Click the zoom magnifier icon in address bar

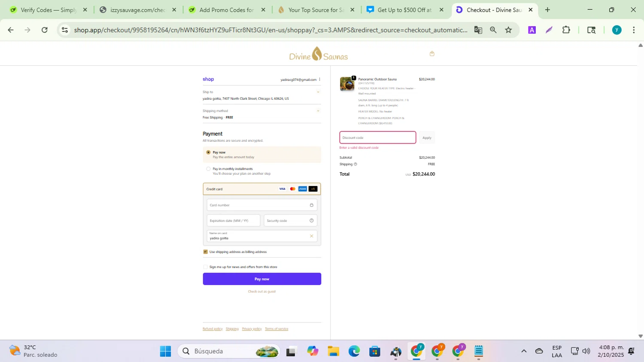tap(493, 30)
